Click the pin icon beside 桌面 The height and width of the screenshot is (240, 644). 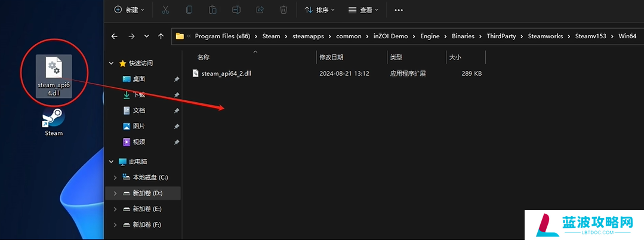point(177,79)
